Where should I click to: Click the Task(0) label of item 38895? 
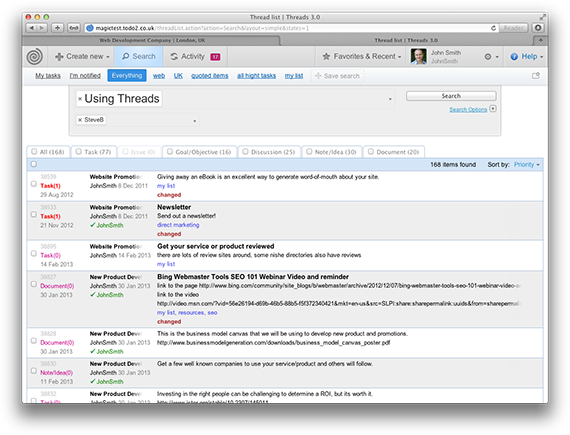(51, 255)
